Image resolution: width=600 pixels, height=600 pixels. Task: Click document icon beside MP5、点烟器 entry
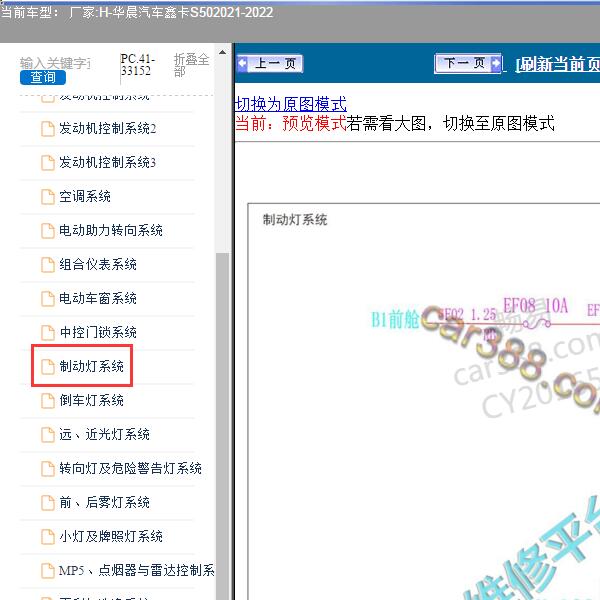click(x=48, y=571)
